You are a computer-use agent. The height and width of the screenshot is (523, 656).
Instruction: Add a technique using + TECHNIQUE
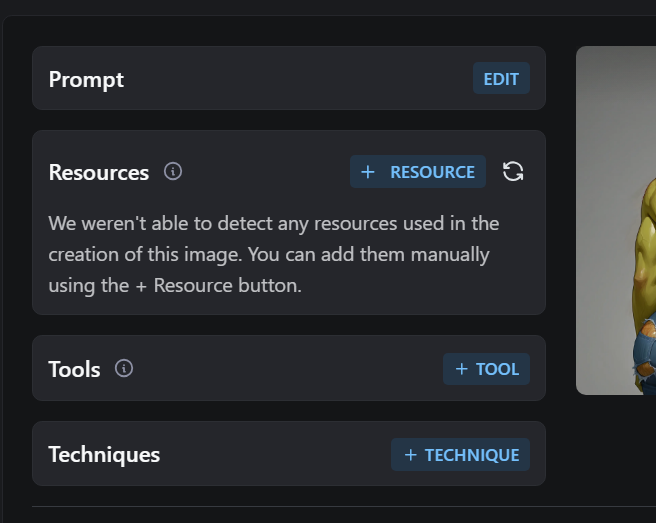[460, 454]
